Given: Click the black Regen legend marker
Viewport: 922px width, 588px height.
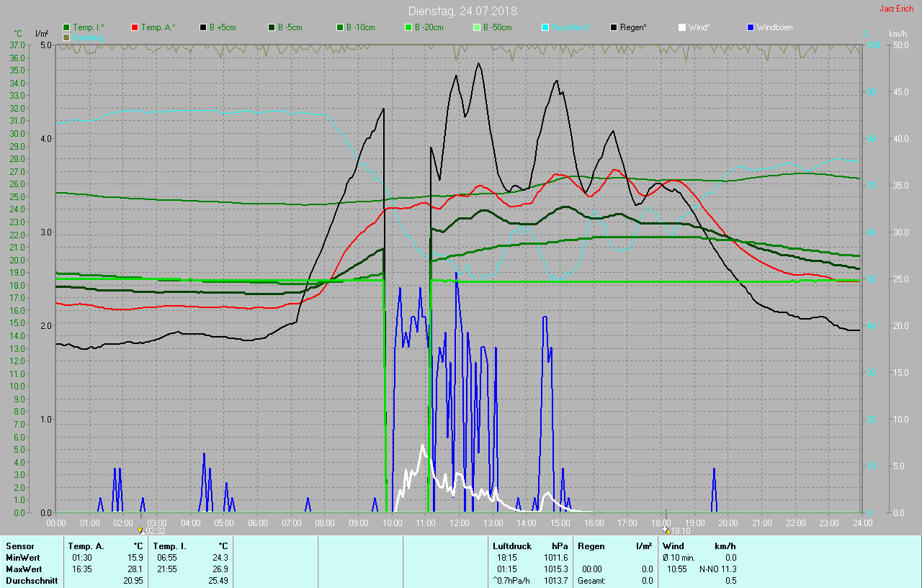Looking at the screenshot, I should click(614, 27).
